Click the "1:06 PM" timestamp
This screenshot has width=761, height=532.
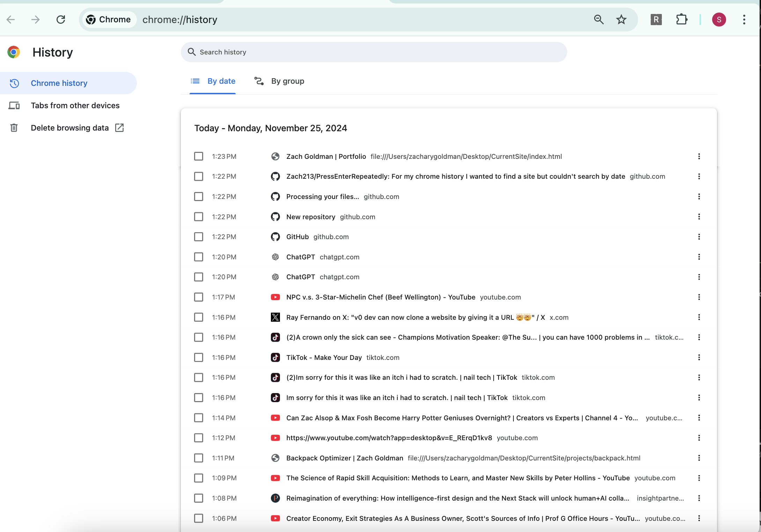coord(224,518)
